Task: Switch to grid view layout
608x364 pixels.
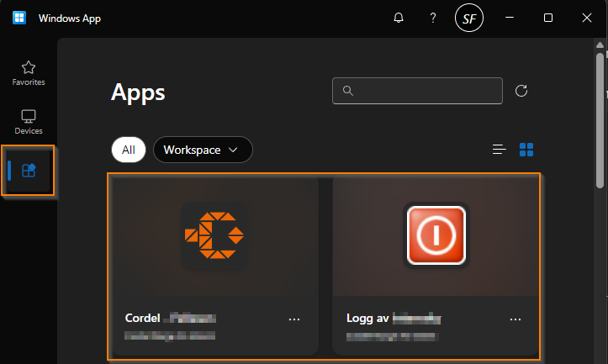Action: coord(526,150)
